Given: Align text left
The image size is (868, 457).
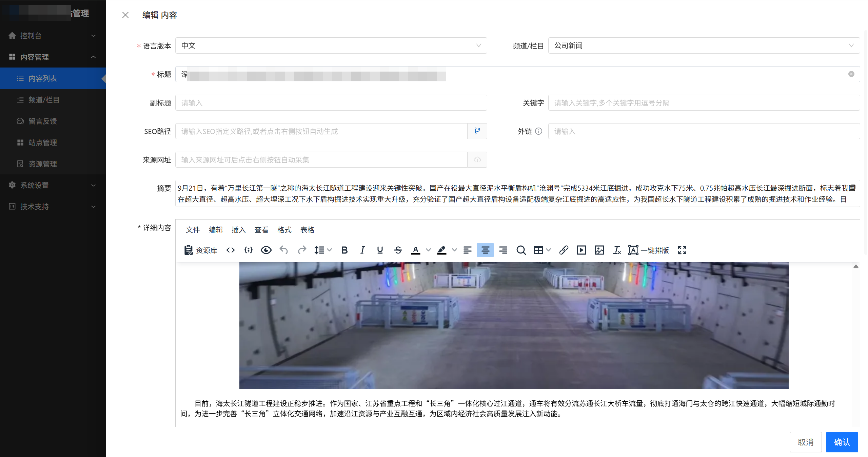Looking at the screenshot, I should click(x=468, y=250).
